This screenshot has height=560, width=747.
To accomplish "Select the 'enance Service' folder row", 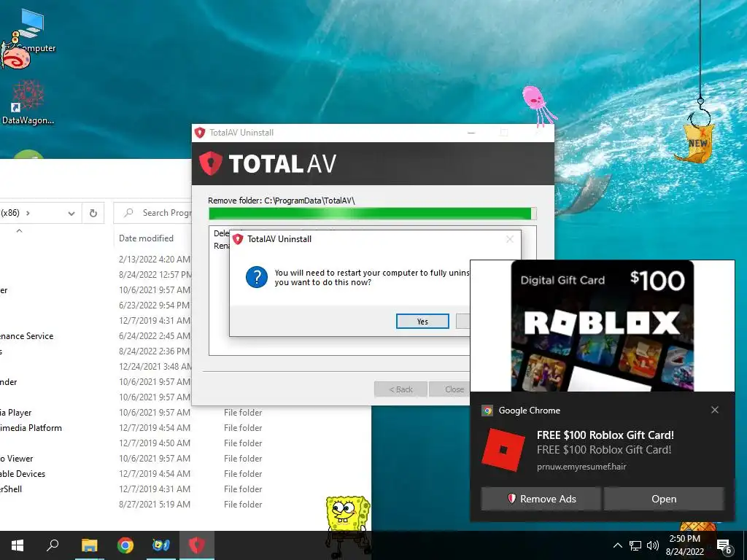I will pos(96,335).
